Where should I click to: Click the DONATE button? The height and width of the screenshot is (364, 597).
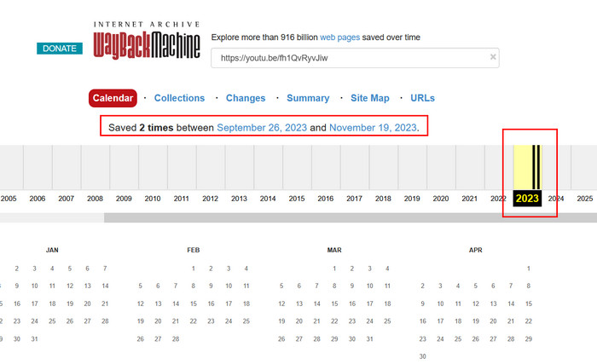60,49
